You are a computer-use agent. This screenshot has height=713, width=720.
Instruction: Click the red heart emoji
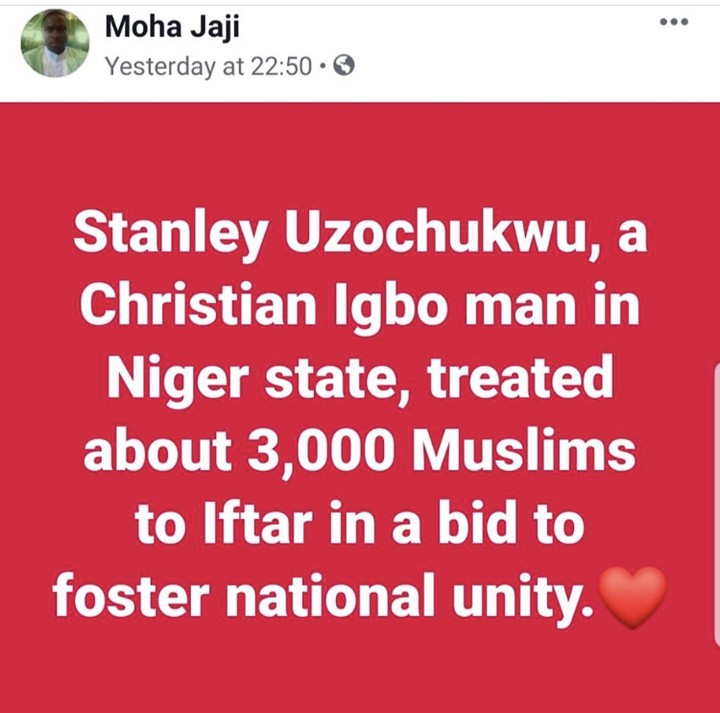(x=630, y=597)
